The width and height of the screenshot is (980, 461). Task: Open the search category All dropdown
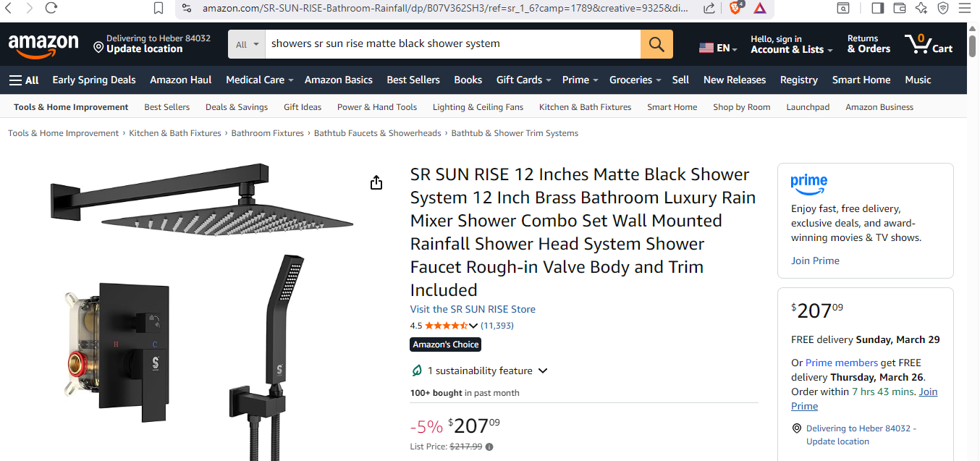click(247, 44)
